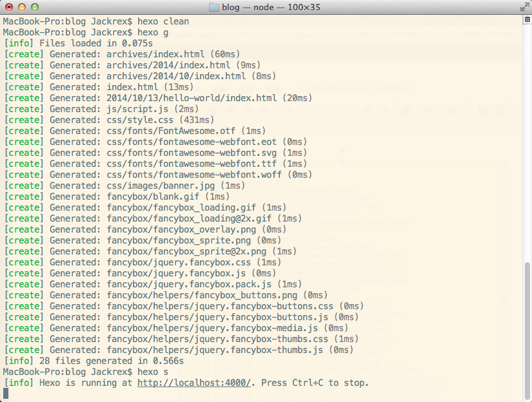Click 'fancybox/fancybox_sprite.png' entry
The height and width of the screenshot is (402, 532).
coord(179,240)
